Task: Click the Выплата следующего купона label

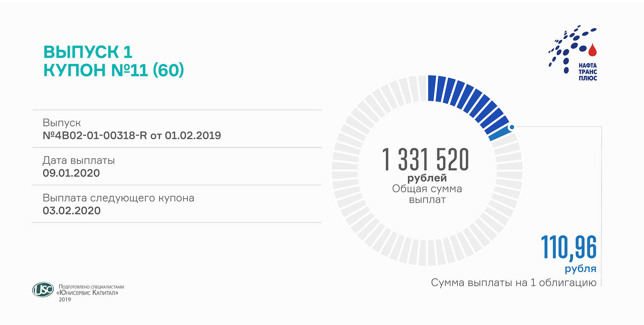Action: [x=118, y=198]
